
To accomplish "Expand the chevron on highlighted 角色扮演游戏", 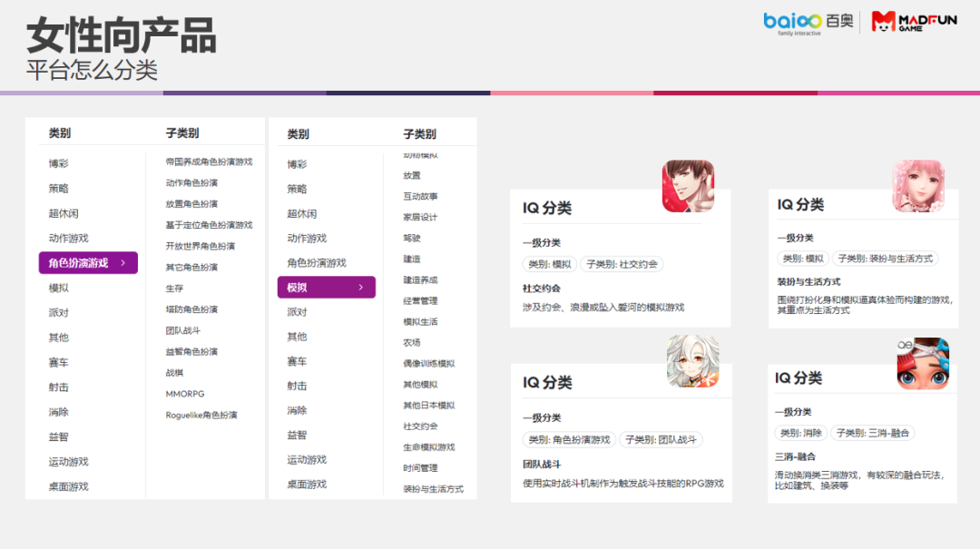I will [123, 263].
